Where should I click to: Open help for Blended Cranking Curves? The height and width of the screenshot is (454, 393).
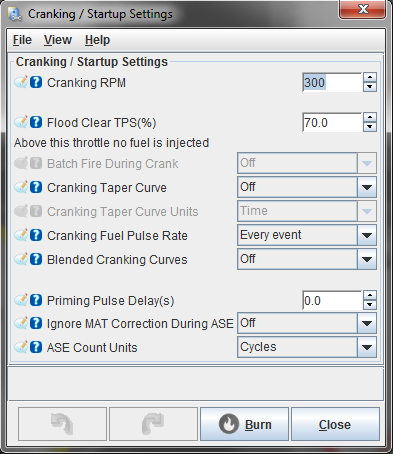pyautogui.click(x=36, y=259)
